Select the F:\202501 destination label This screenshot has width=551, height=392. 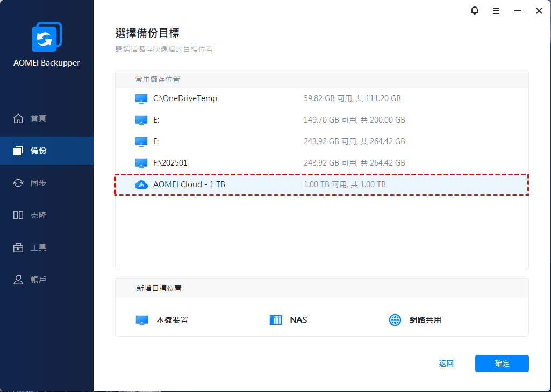coord(170,163)
